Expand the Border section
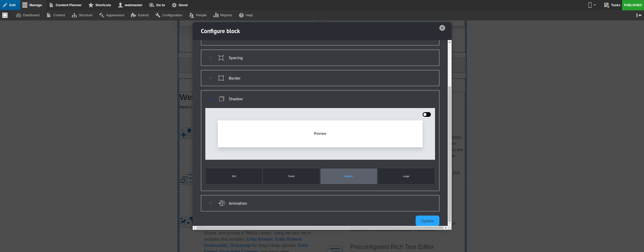This screenshot has width=644, height=252. [211, 78]
